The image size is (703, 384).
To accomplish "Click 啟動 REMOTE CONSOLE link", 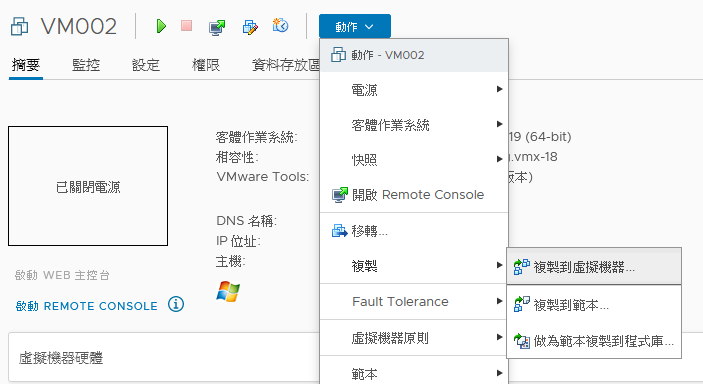I will [x=87, y=306].
